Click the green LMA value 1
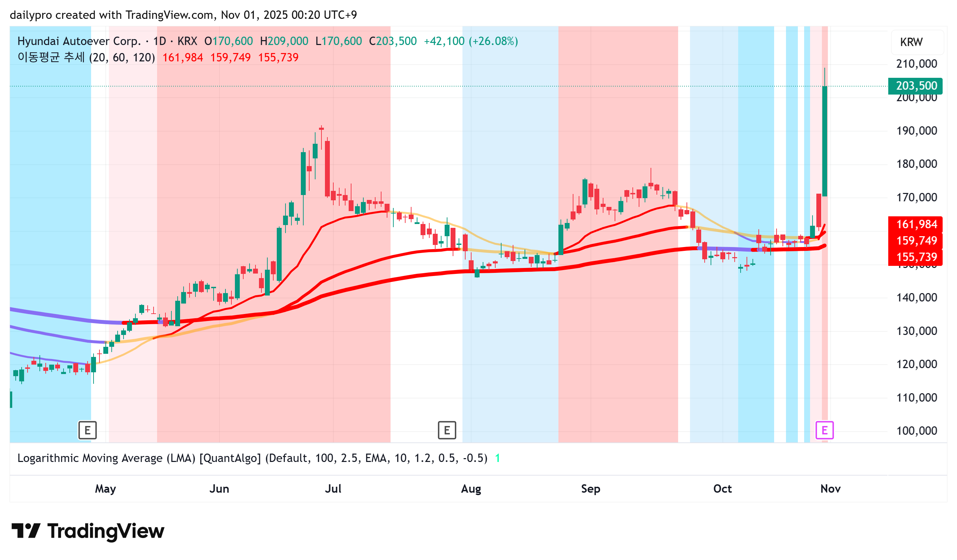 point(497,458)
